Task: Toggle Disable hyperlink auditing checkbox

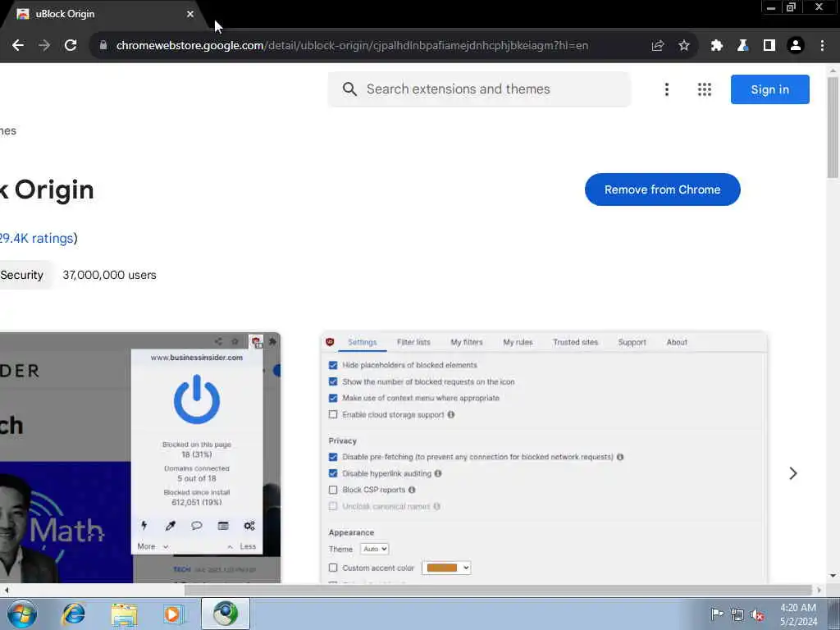Action: coord(333,473)
